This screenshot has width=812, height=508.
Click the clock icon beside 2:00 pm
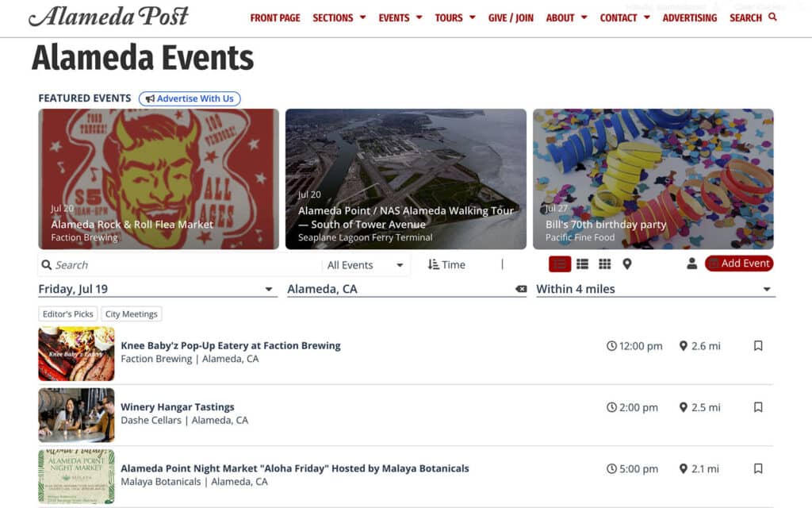tap(611, 407)
